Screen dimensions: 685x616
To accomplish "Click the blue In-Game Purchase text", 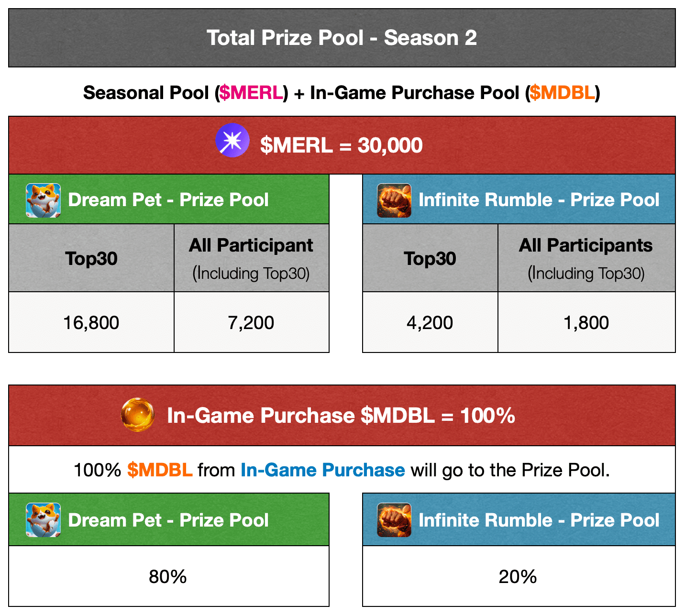I will pos(323,470).
